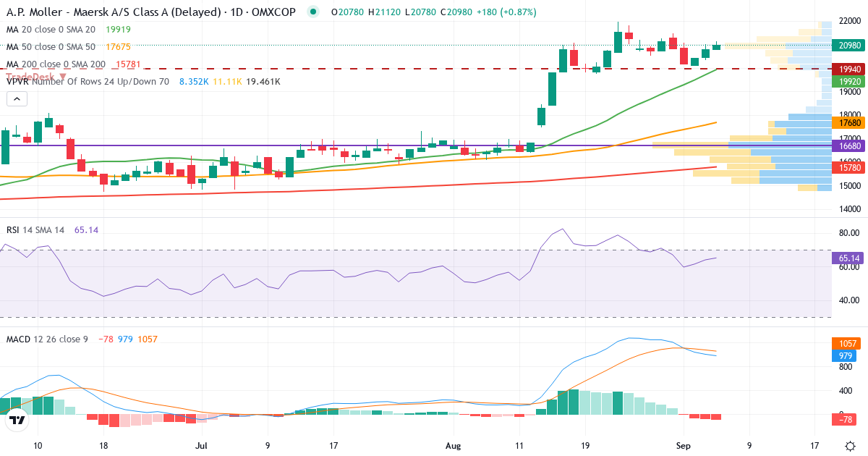Click the red -78 histogram axis label
The height and width of the screenshot is (456, 868).
(x=844, y=418)
